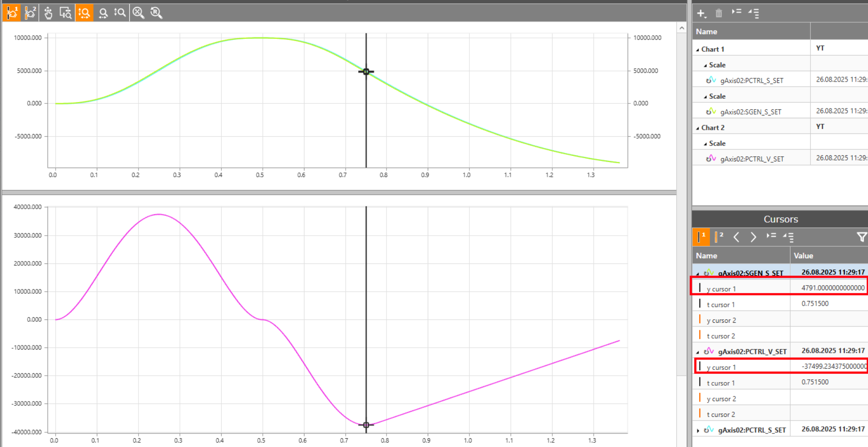This screenshot has width=868, height=447.
Task: Click the green curve icon of SGEN_S_SET in chart list
Action: tap(711, 111)
